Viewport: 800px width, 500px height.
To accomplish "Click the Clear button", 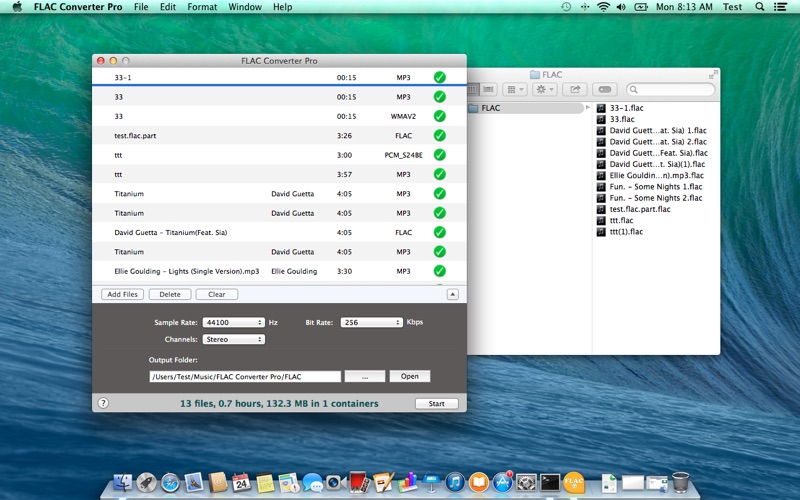I will click(217, 294).
